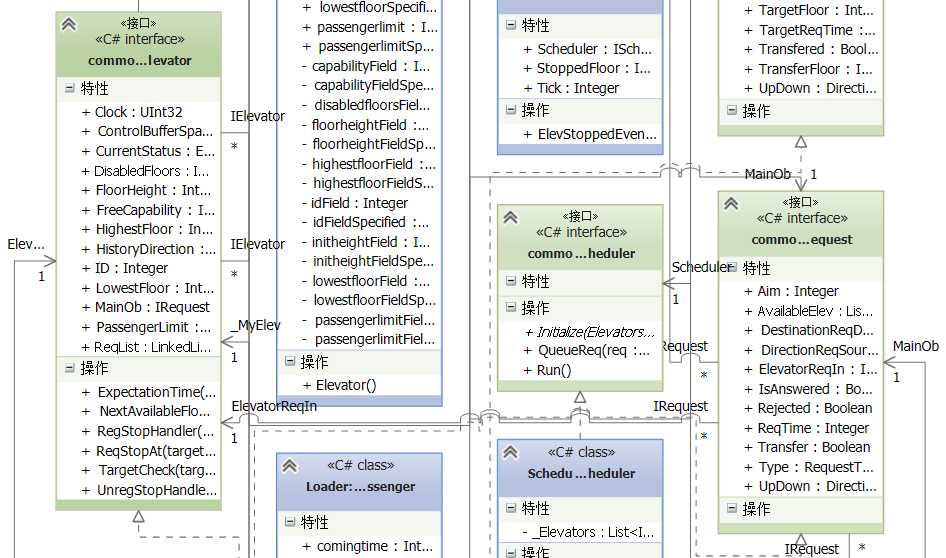
Task: Collapse 特性 section in commo...levator interface
Action: pos(70,88)
